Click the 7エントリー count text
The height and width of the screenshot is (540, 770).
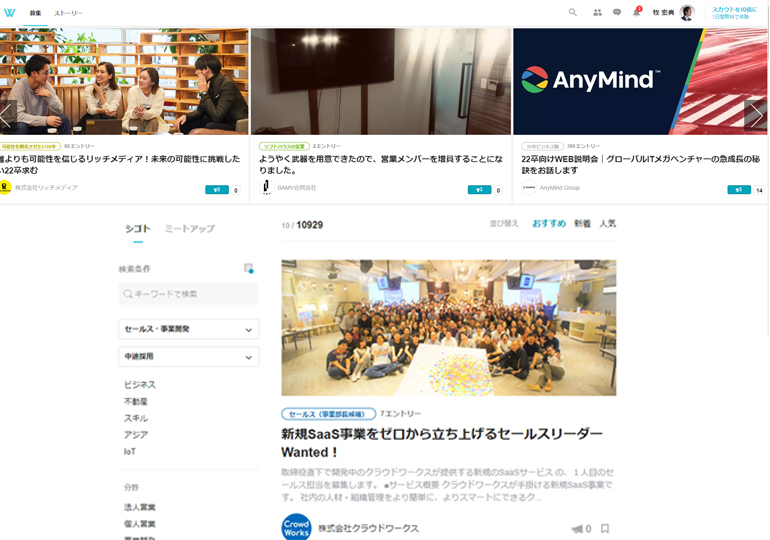tap(401, 414)
